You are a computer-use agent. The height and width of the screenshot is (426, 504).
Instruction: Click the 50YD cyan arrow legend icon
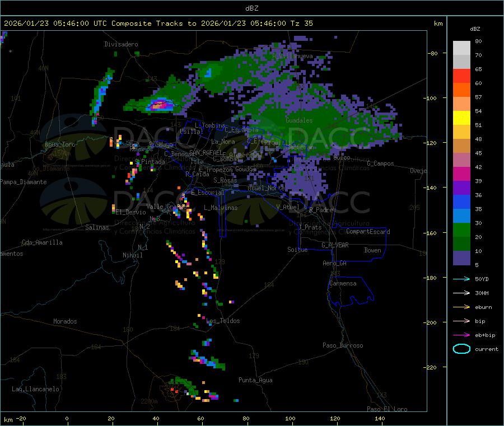point(461,279)
